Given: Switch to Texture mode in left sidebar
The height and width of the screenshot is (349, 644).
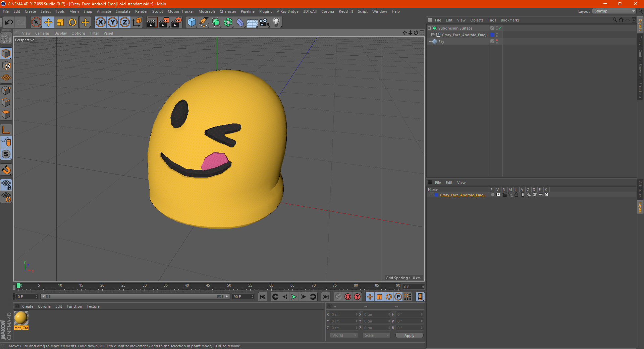Looking at the screenshot, I should [6, 66].
